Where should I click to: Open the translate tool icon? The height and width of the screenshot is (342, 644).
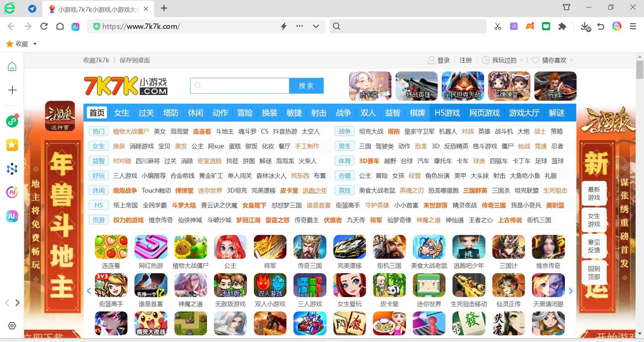pos(513,26)
